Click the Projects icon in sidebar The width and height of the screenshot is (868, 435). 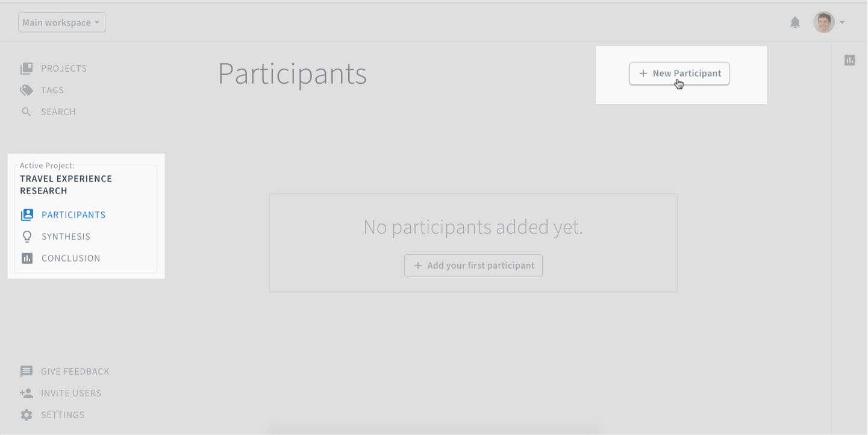(27, 69)
